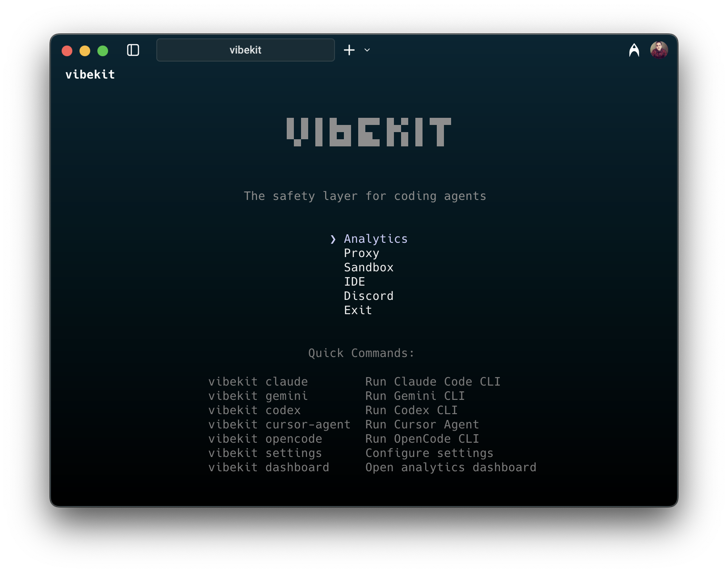Click the plus icon to add a new tab
728x573 pixels.
point(349,50)
